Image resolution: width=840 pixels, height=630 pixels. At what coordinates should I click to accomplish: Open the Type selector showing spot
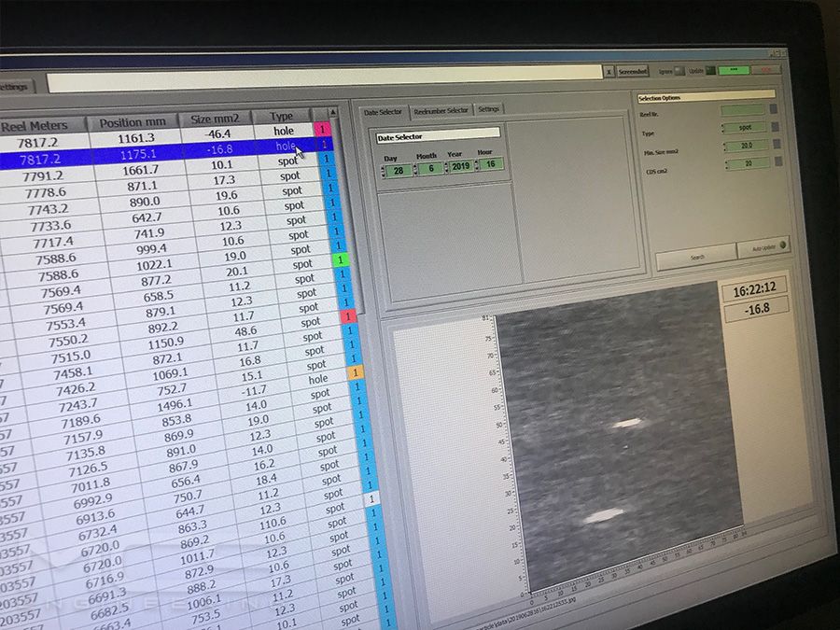pos(745,127)
